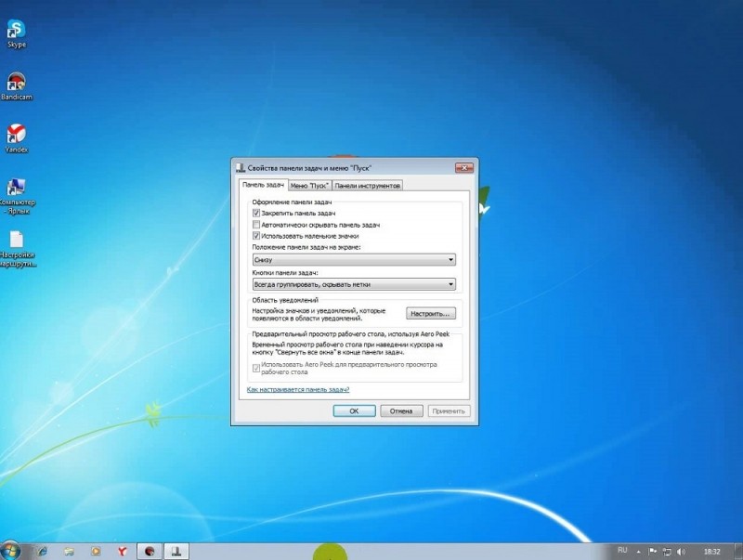Open the Windows Start button
The image size is (743, 560).
click(x=9, y=551)
